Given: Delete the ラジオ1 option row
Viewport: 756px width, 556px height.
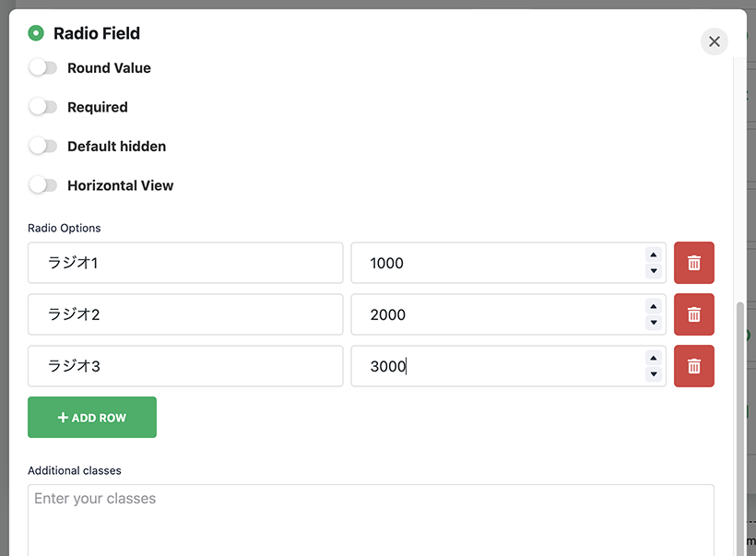Looking at the screenshot, I should [x=694, y=263].
